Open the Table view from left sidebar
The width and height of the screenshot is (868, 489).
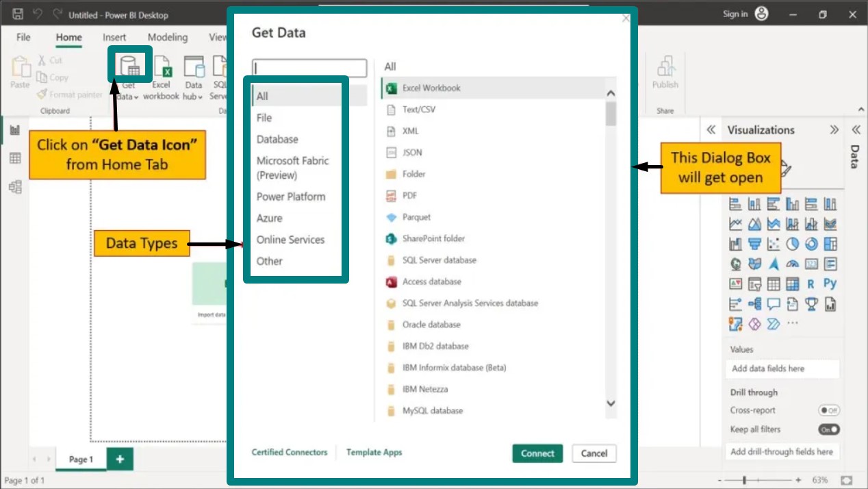15,158
